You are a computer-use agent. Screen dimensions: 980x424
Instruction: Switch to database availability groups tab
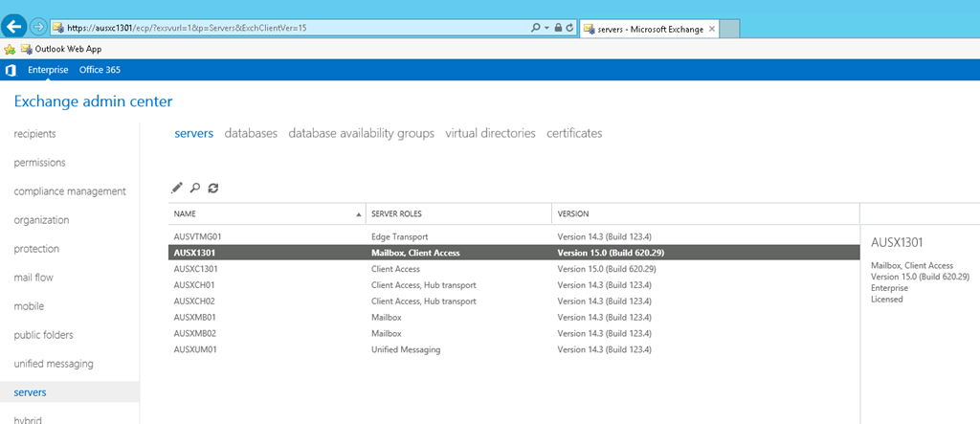pos(361,133)
